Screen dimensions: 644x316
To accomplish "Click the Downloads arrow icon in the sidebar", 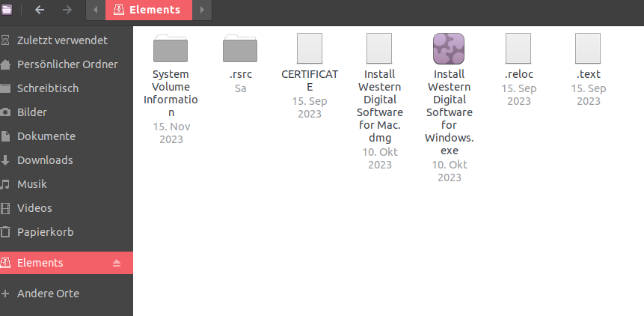I will (x=5, y=160).
